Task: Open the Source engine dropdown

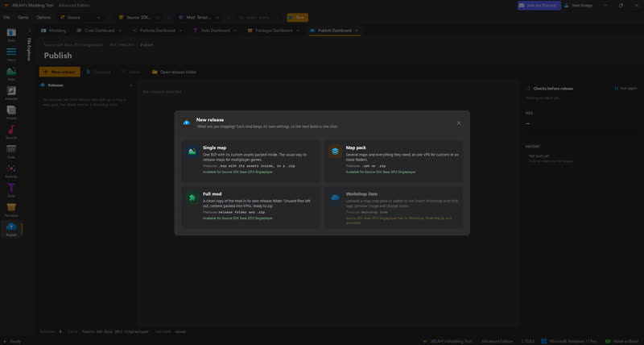Action: [80, 18]
